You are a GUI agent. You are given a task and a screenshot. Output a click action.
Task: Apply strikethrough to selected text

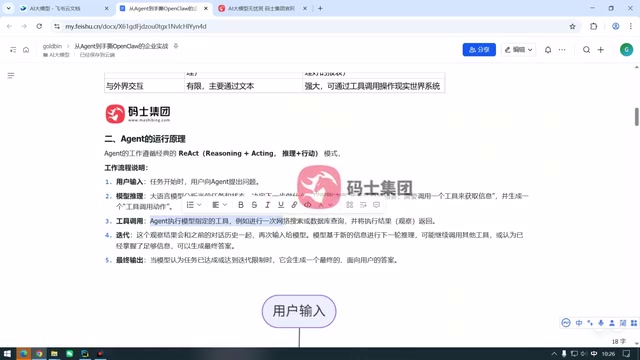[x=254, y=205]
